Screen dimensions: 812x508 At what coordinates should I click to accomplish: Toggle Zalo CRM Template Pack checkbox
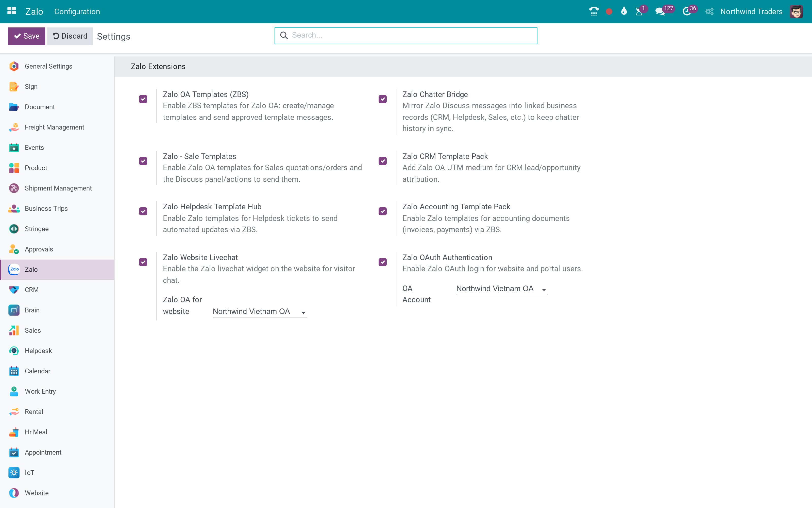(x=382, y=161)
